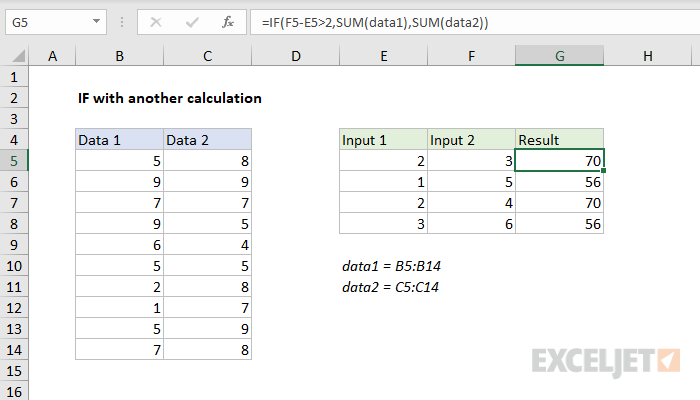Screen dimensions: 700x400
Task: Click inside the formula bar text
Action: (450, 20)
